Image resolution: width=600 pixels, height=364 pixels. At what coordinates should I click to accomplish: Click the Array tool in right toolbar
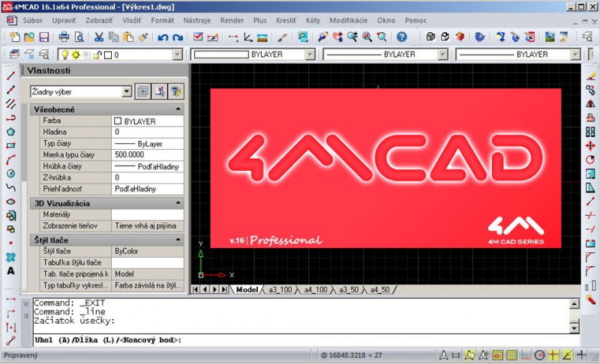[x=590, y=132]
